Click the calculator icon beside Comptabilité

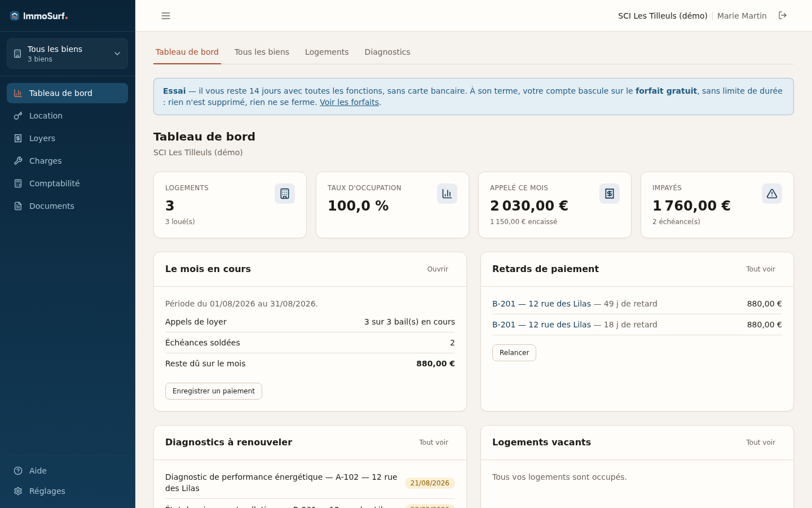pyautogui.click(x=18, y=183)
